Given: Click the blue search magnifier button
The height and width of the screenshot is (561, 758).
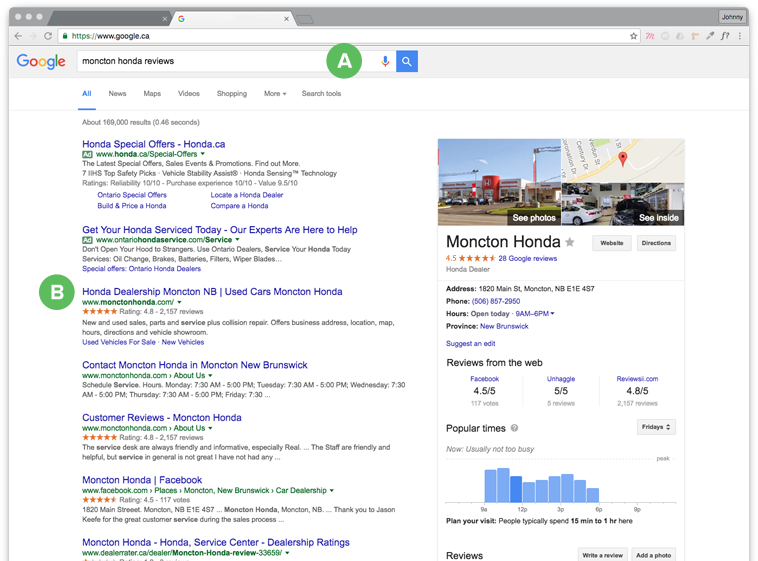Looking at the screenshot, I should point(407,61).
